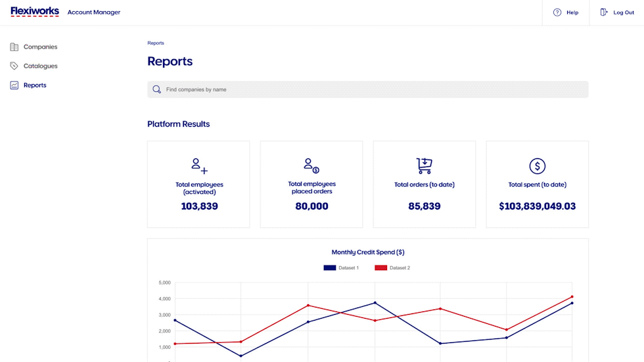Click the 4,000 y-axis label
Screen dimensions: 644x362
coord(164,299)
